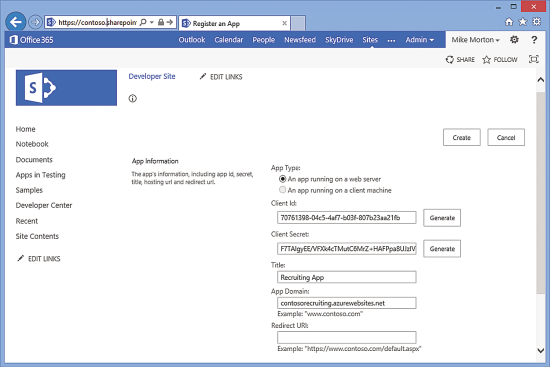Click the pencil icon beside top EDIT LINKS
This screenshot has height=367, width=550.
(x=203, y=76)
